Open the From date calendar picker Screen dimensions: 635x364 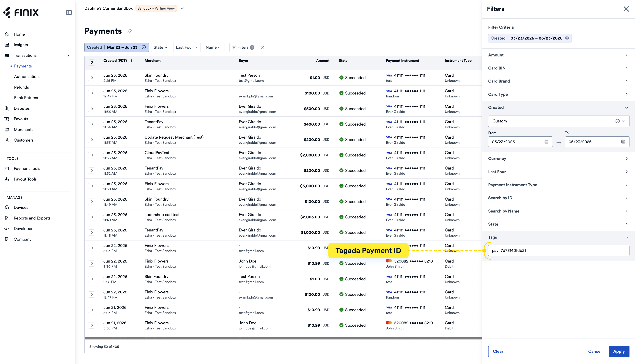[546, 142]
